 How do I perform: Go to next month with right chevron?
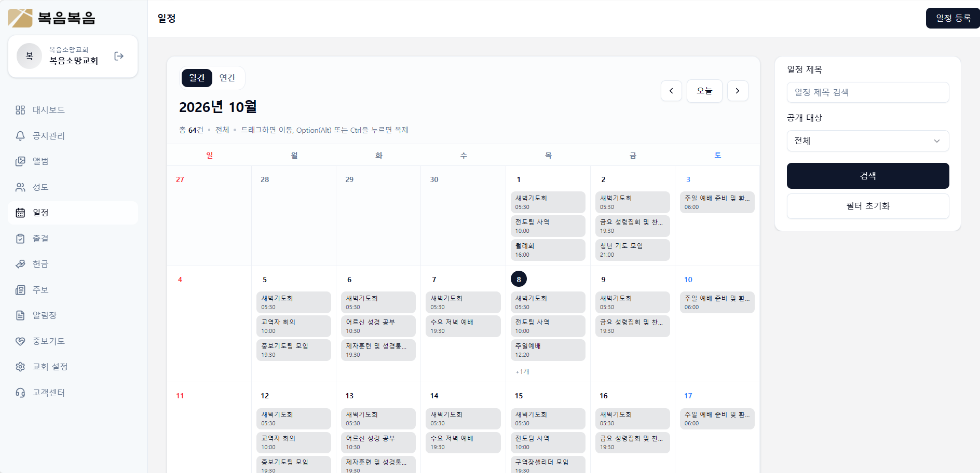tap(738, 91)
